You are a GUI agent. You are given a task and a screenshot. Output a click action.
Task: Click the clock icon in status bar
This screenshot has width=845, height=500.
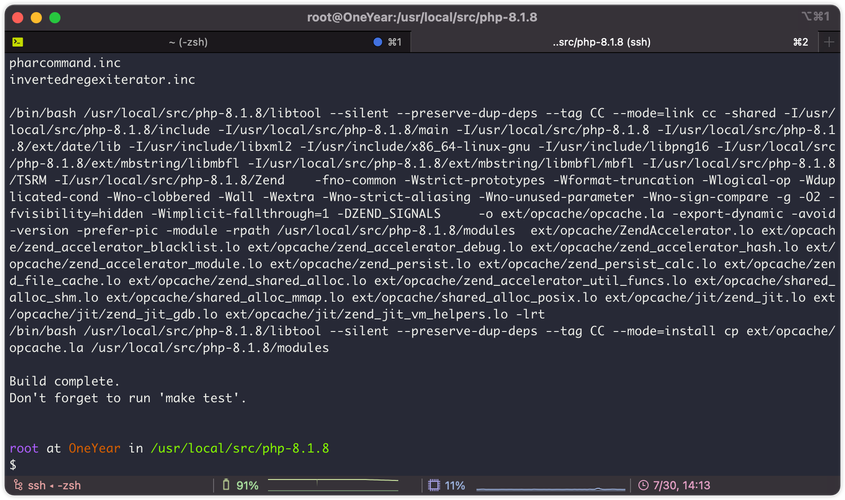point(643,485)
